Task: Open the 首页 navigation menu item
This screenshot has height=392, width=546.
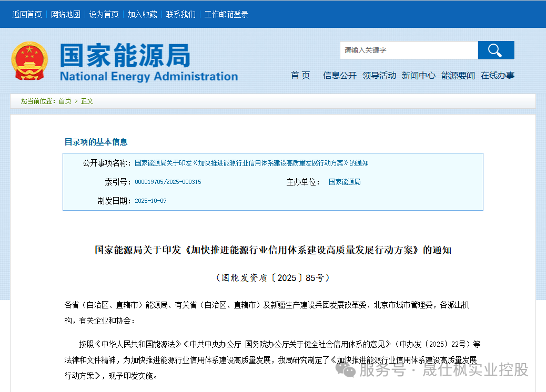Action: click(300, 76)
